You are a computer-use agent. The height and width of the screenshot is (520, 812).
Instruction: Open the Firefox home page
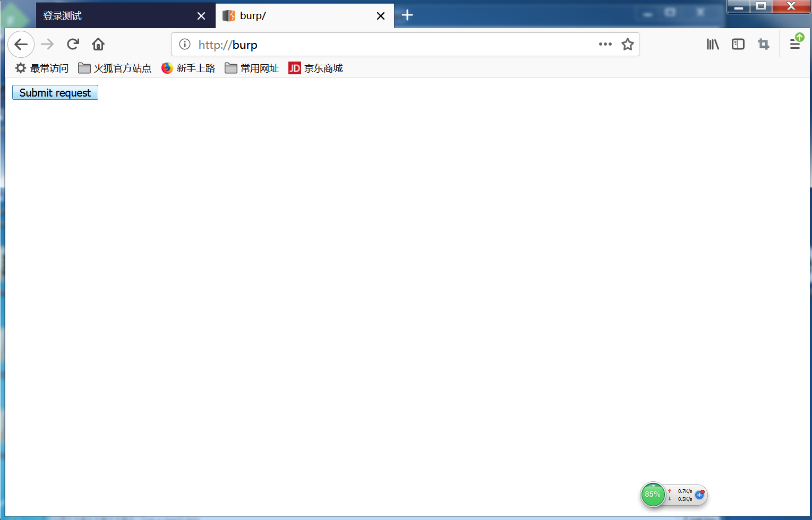98,45
